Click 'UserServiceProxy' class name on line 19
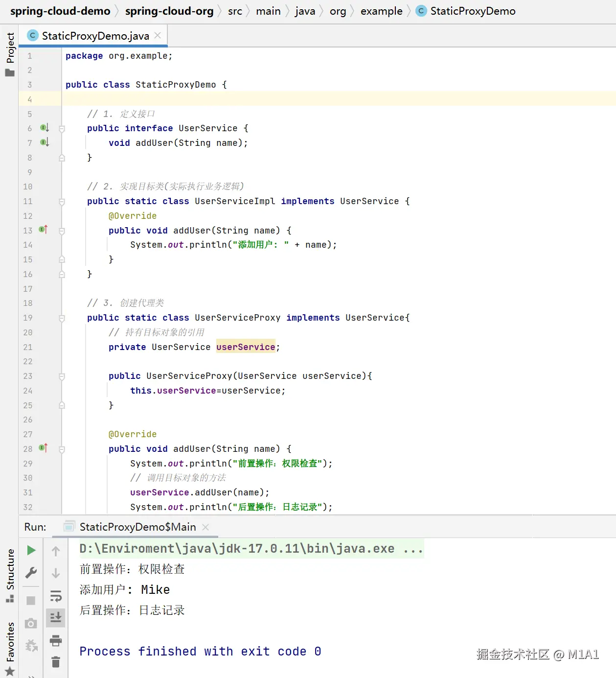This screenshot has height=678, width=616. [238, 318]
